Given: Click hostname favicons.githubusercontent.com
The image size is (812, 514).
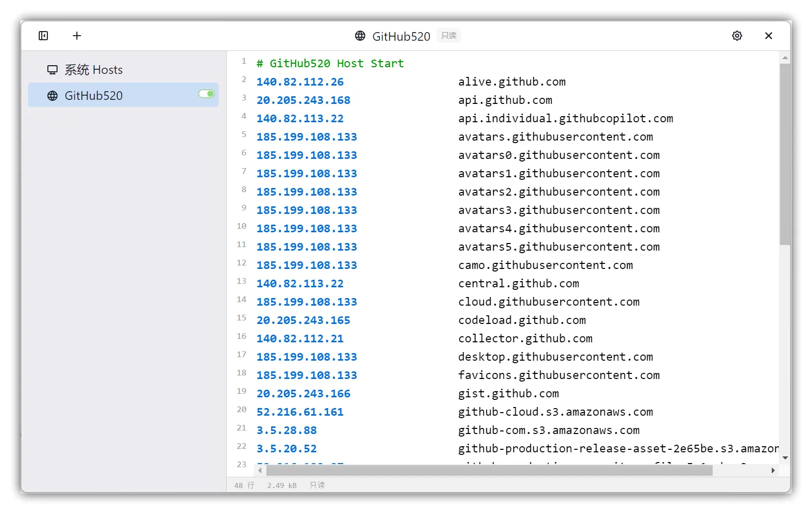Looking at the screenshot, I should click(559, 375).
